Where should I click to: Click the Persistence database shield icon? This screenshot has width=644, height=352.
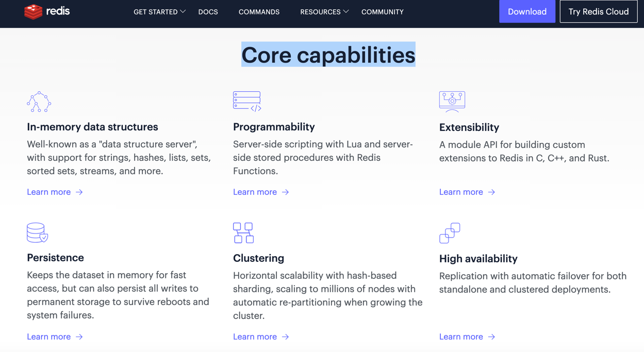click(38, 232)
